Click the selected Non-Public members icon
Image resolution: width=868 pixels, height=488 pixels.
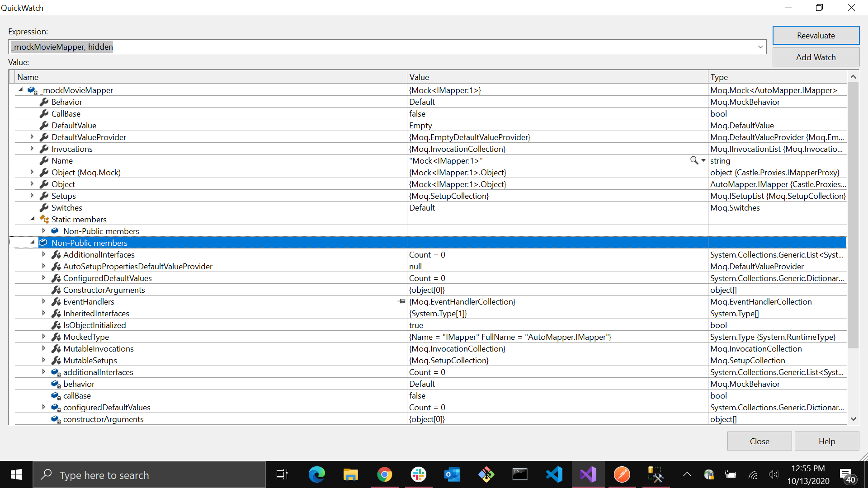point(43,243)
